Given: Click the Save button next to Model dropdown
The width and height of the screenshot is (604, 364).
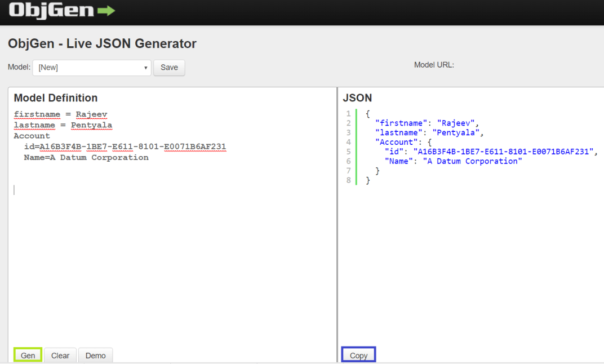Looking at the screenshot, I should [169, 67].
